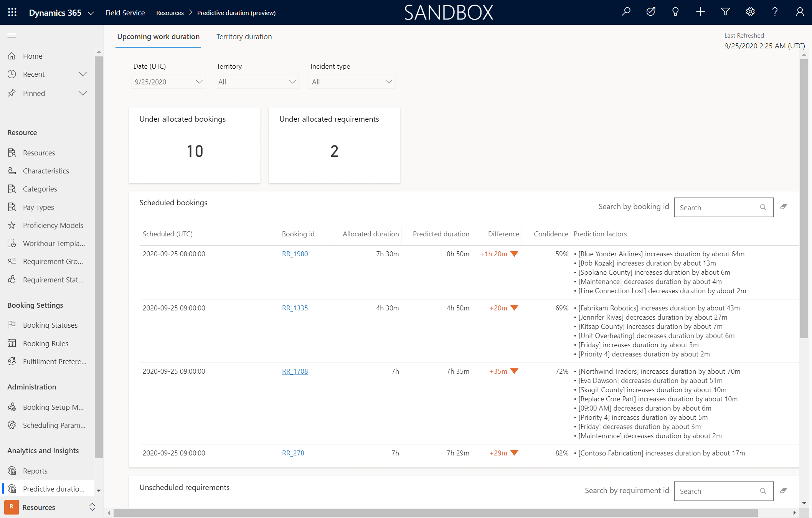Open the lightbulb assistant icon
Screen dimensions: 812x518
pos(675,12)
